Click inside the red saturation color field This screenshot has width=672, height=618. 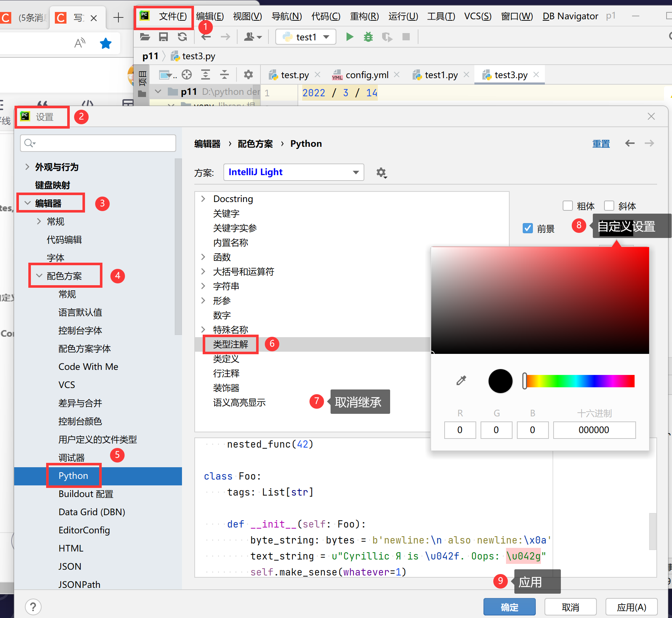click(x=540, y=300)
